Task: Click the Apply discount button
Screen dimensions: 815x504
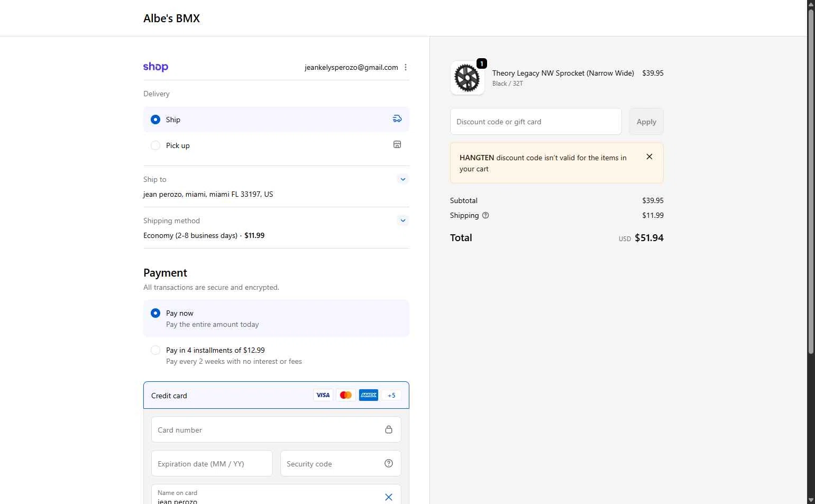Action: tap(646, 122)
